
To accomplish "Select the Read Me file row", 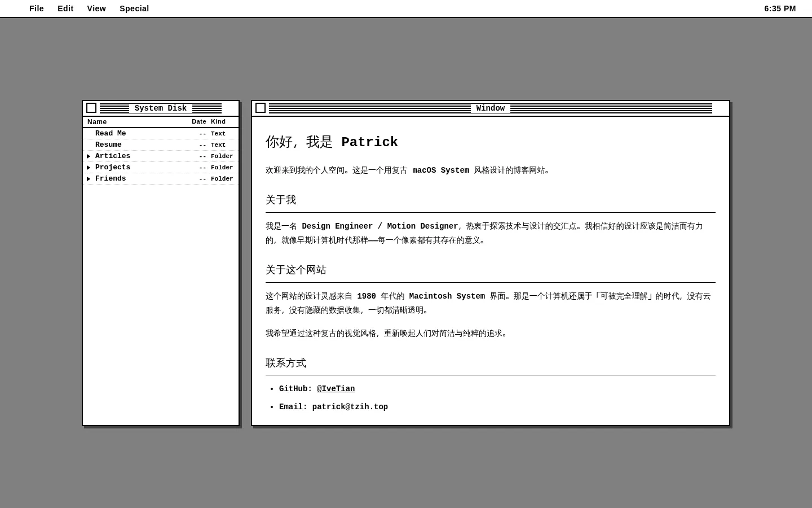I will tap(161, 134).
